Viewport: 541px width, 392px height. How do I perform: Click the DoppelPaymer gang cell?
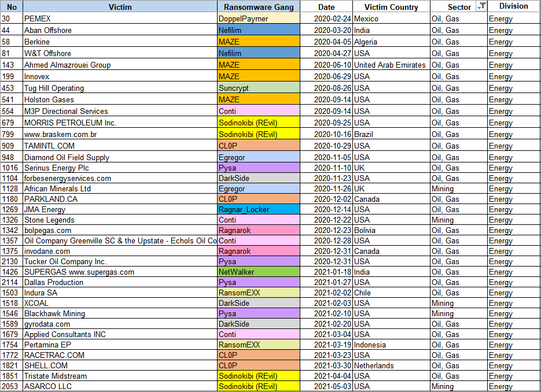point(259,19)
